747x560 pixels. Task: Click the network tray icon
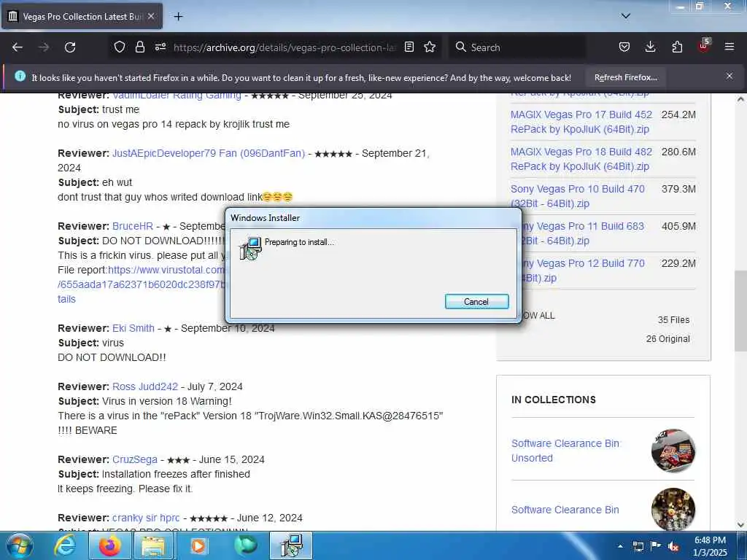(638, 546)
